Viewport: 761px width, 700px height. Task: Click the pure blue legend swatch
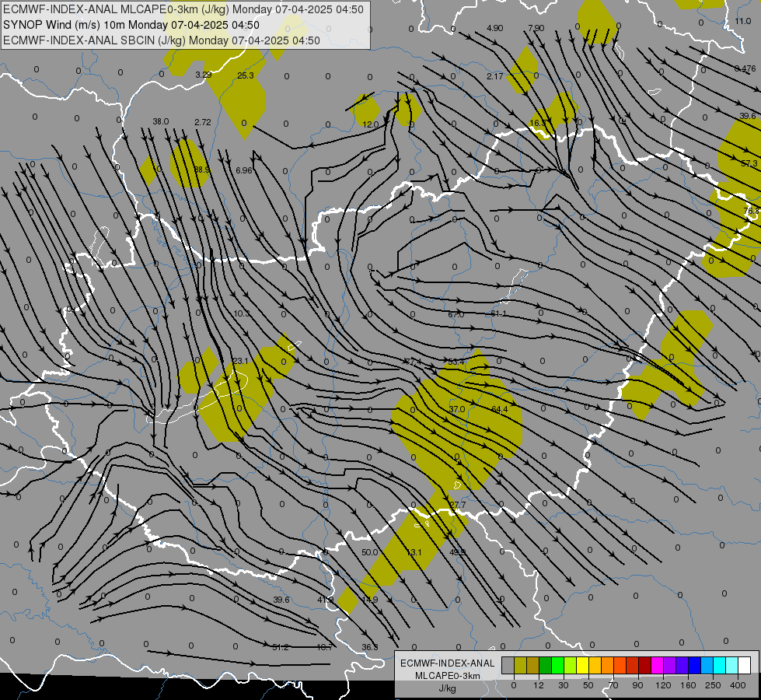pyautogui.click(x=694, y=665)
